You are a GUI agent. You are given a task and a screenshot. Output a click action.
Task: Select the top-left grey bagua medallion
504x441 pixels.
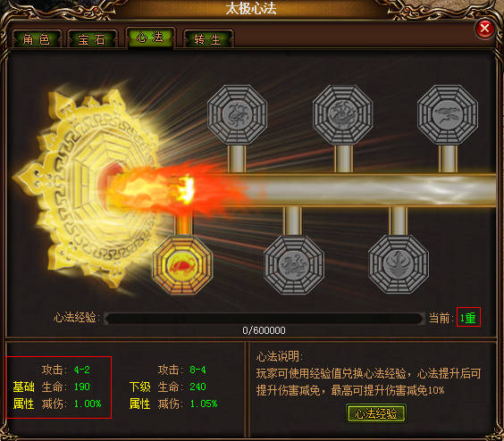click(237, 114)
